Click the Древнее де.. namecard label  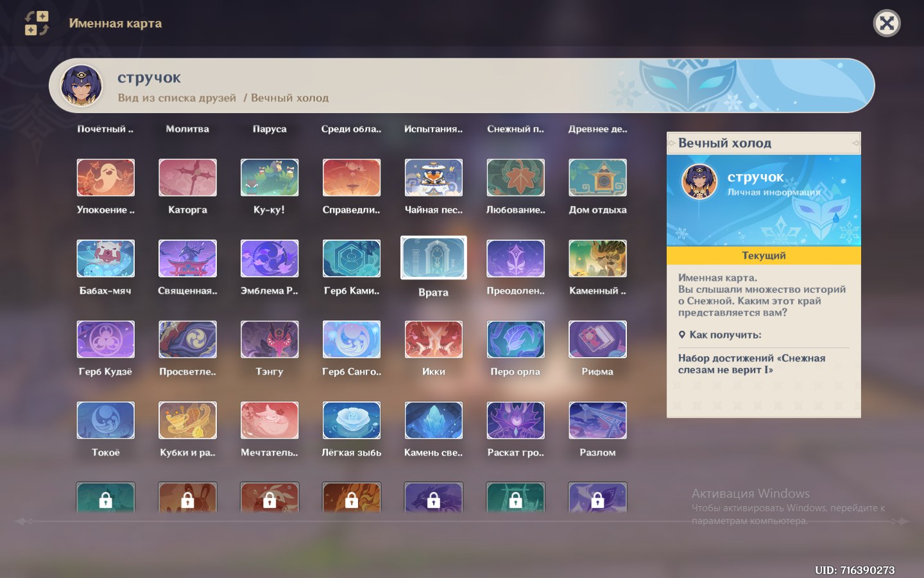click(598, 129)
